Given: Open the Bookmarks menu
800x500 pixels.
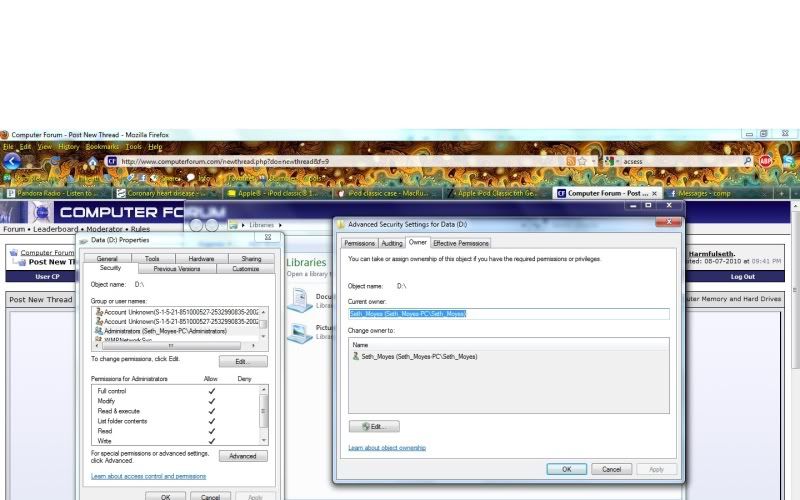Looking at the screenshot, I should click(x=100, y=147).
